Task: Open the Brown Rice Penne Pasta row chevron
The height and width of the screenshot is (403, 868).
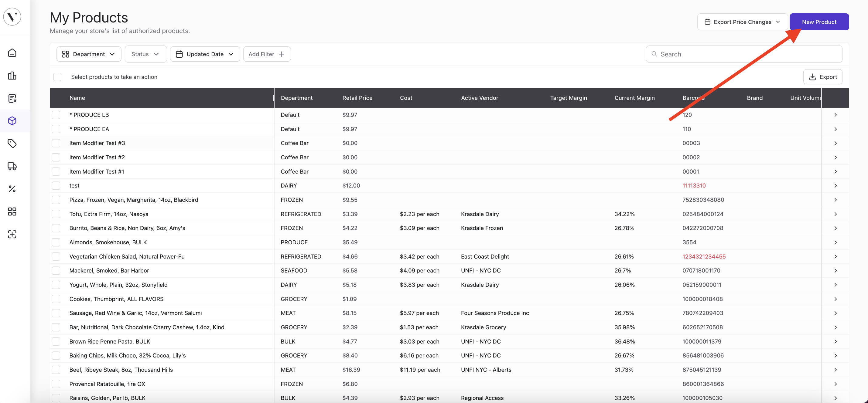Action: pyautogui.click(x=836, y=341)
